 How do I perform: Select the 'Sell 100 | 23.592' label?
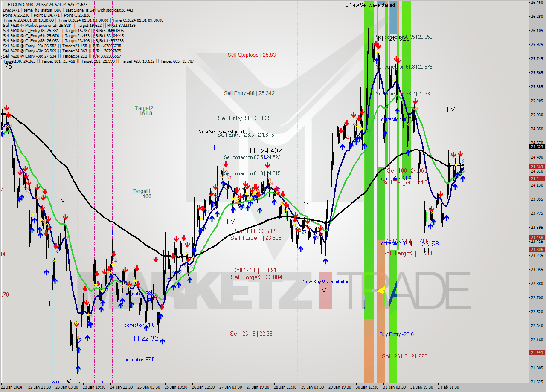pyautogui.click(x=255, y=231)
